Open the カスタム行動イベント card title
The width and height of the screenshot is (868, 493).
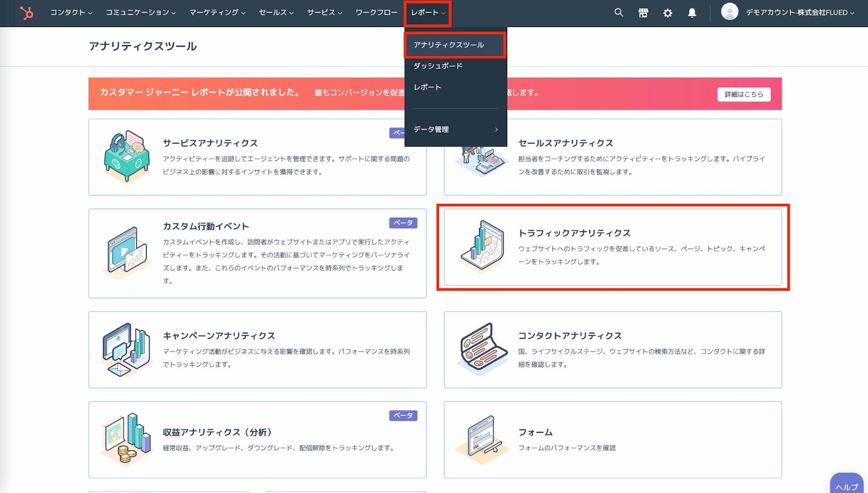[x=206, y=227]
